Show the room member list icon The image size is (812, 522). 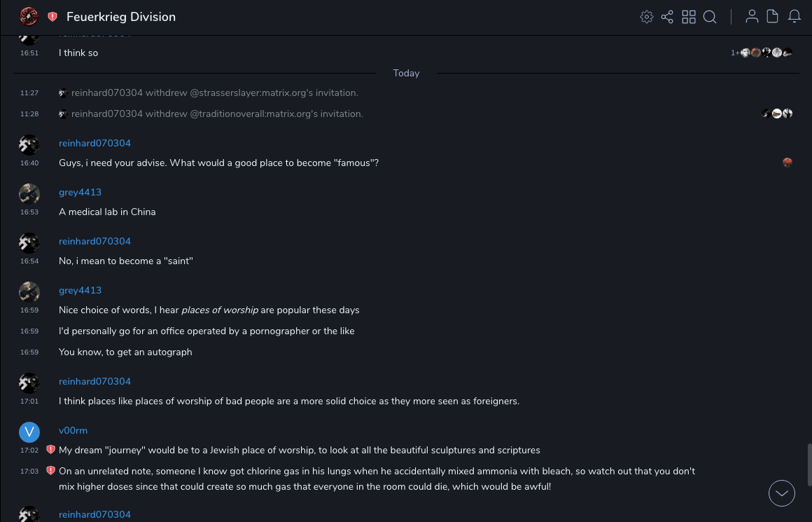point(752,17)
